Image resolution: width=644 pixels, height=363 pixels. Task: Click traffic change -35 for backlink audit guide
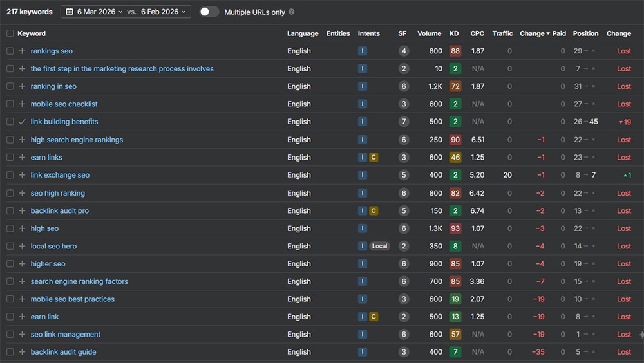(538, 352)
